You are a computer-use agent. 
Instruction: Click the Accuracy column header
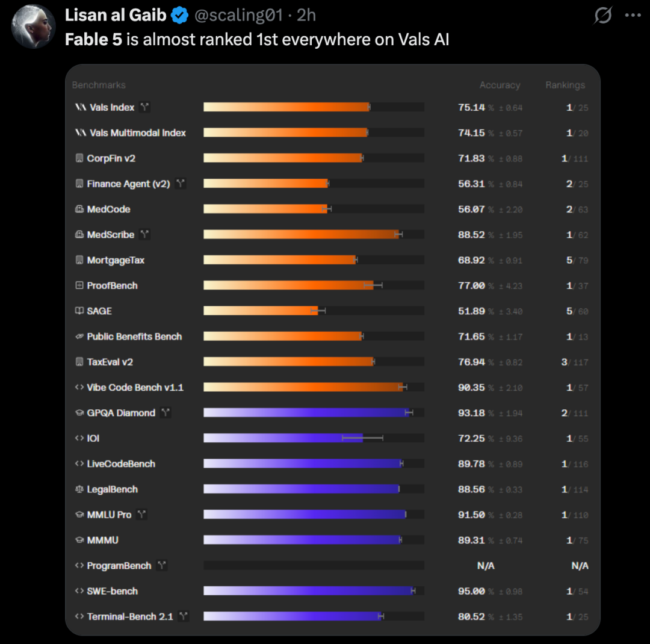500,85
